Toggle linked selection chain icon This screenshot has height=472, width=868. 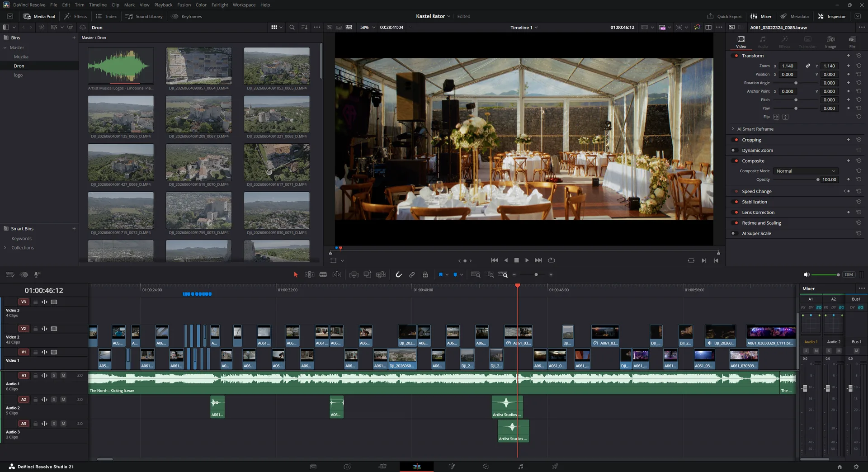412,274
